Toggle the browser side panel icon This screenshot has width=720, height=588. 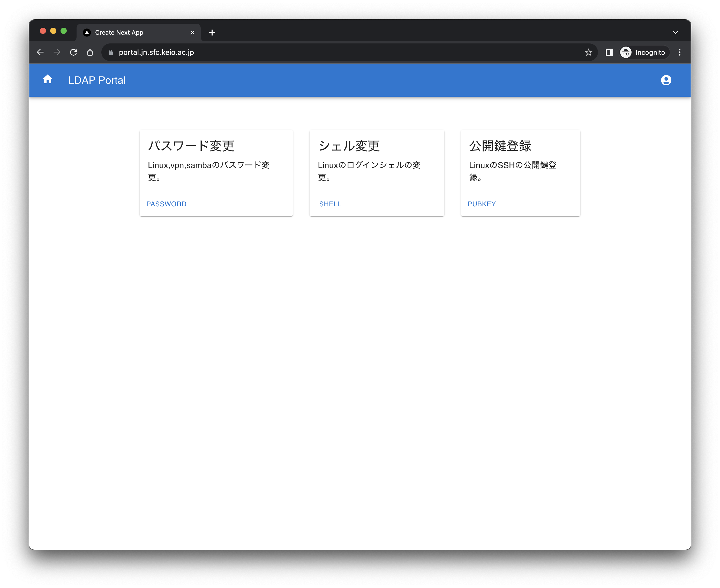[x=609, y=52]
